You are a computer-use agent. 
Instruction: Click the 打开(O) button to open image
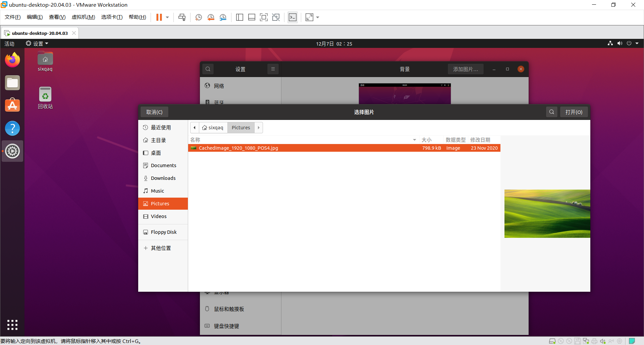pyautogui.click(x=574, y=112)
